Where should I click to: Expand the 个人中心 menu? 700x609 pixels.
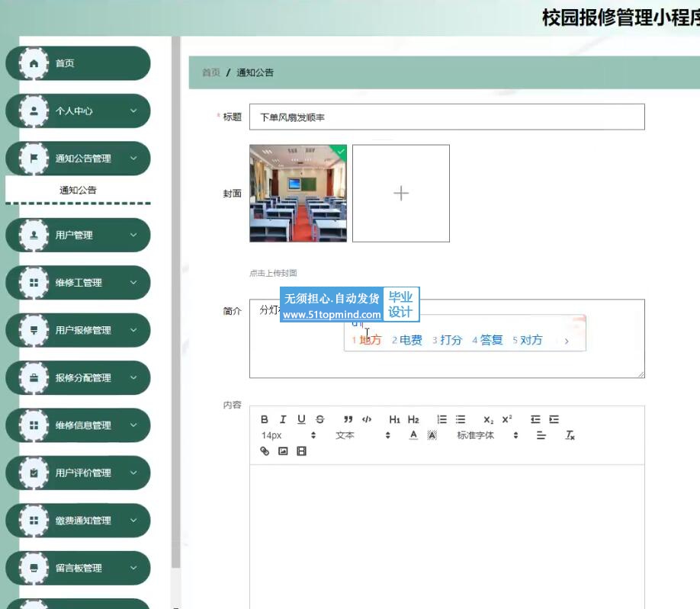[78, 111]
